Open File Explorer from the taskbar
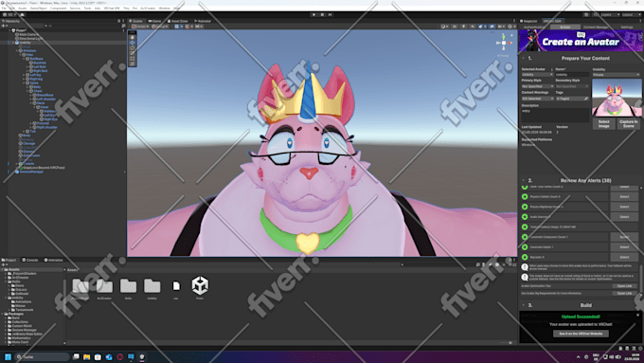The height and width of the screenshot is (363, 644). (87, 356)
